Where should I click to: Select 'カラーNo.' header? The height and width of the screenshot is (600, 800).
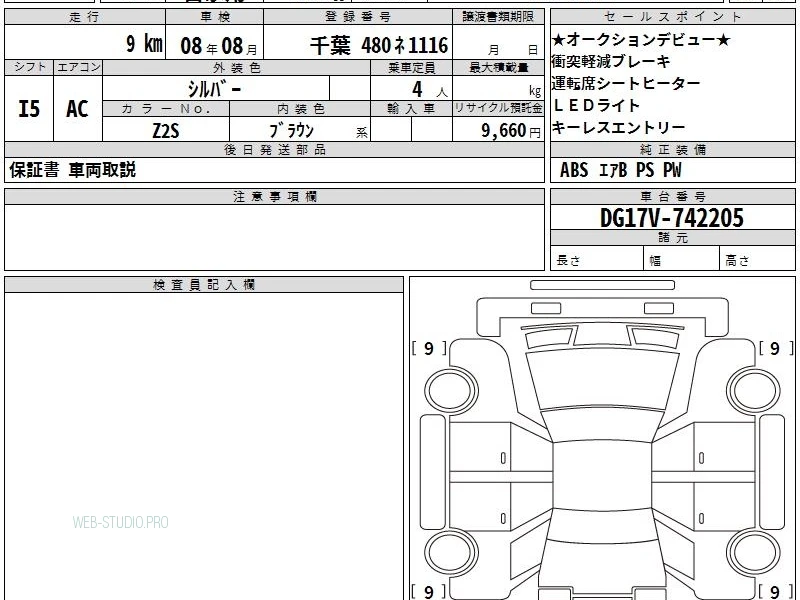click(166, 109)
